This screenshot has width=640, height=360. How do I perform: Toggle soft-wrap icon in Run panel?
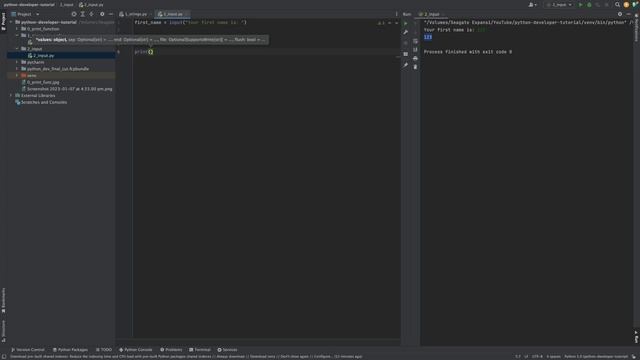click(x=415, y=41)
